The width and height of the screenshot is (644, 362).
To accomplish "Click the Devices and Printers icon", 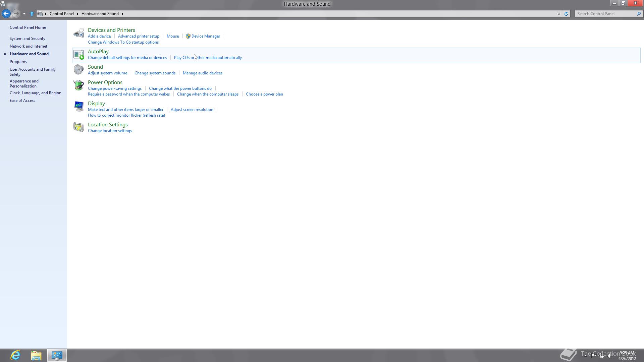I will 79,33.
